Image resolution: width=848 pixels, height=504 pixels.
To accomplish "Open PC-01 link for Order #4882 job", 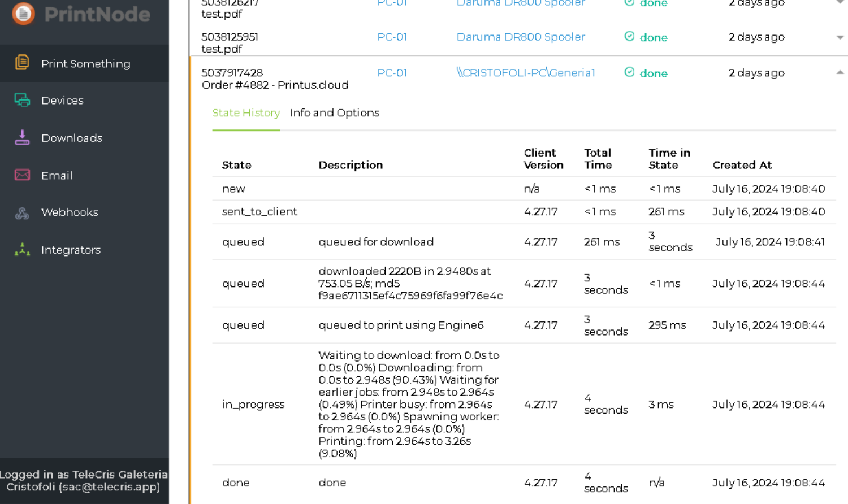I will (392, 73).
